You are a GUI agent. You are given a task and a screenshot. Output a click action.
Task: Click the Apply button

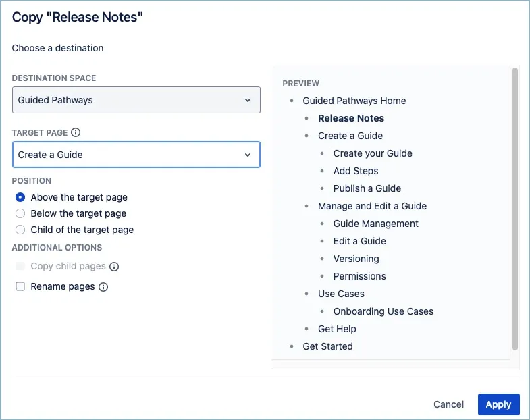coord(498,404)
